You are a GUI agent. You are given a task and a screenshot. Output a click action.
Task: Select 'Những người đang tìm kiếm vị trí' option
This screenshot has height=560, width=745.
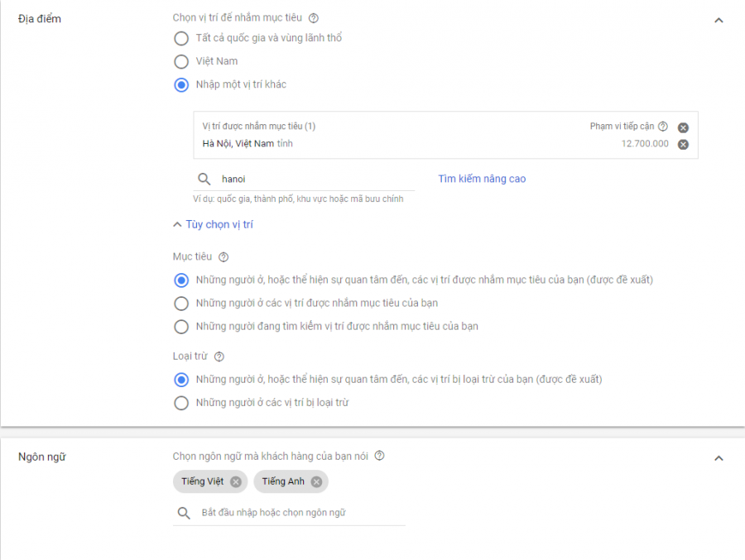tap(181, 326)
